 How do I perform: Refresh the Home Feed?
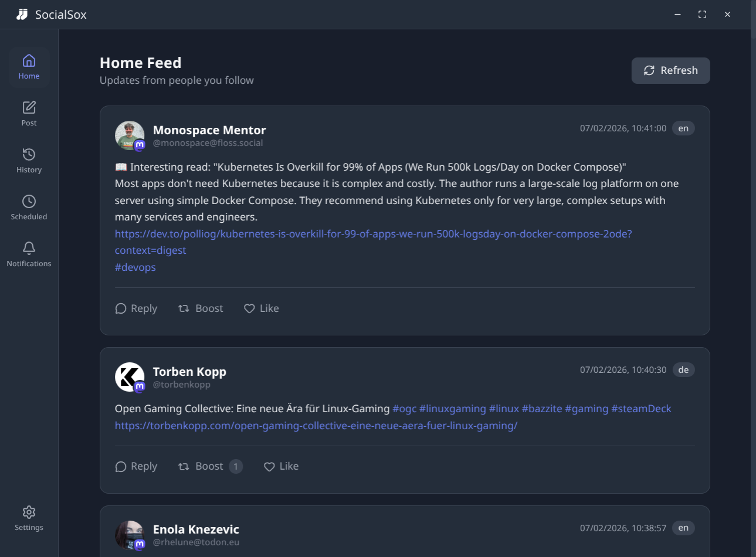coord(670,70)
